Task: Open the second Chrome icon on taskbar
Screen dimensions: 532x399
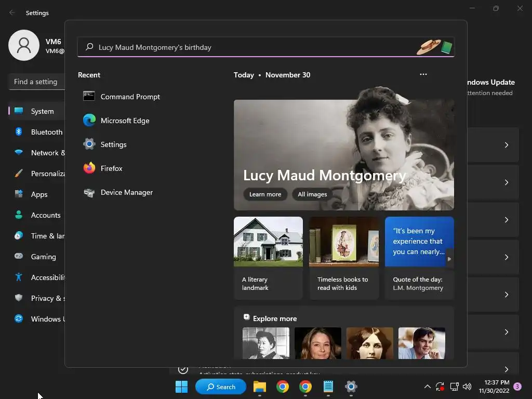Action: tap(305, 387)
